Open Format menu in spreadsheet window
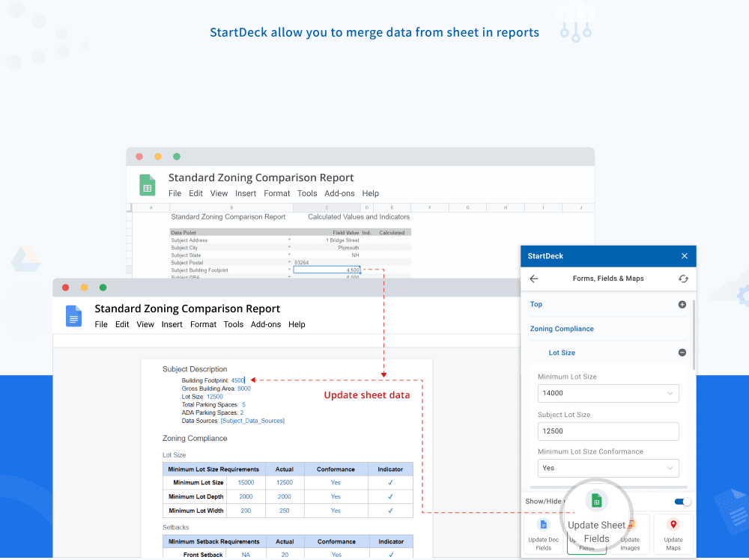This screenshot has height=560, width=749. click(276, 193)
